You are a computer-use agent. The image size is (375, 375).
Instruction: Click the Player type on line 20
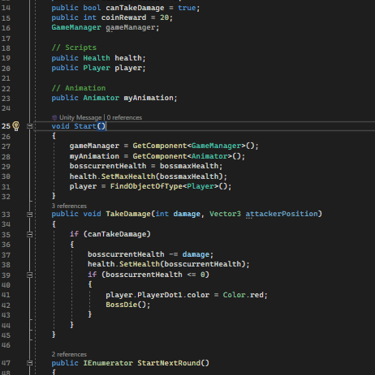tap(97, 68)
